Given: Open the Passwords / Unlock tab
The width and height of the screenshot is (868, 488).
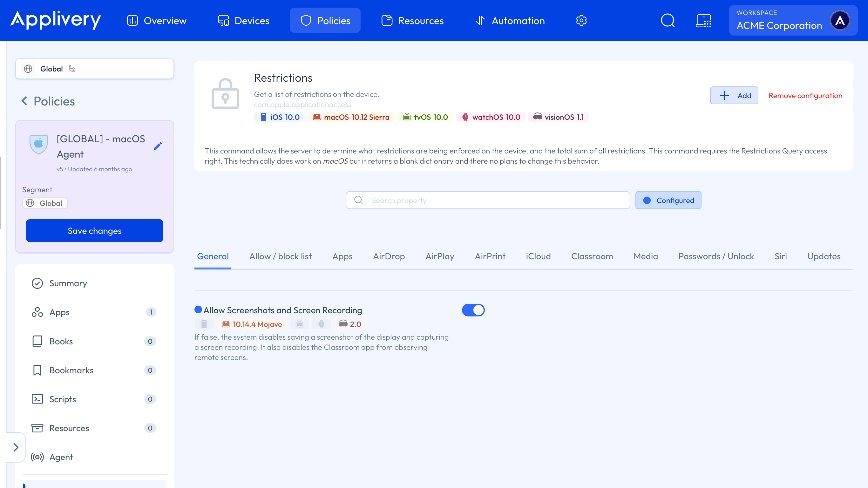Looking at the screenshot, I should click(716, 256).
